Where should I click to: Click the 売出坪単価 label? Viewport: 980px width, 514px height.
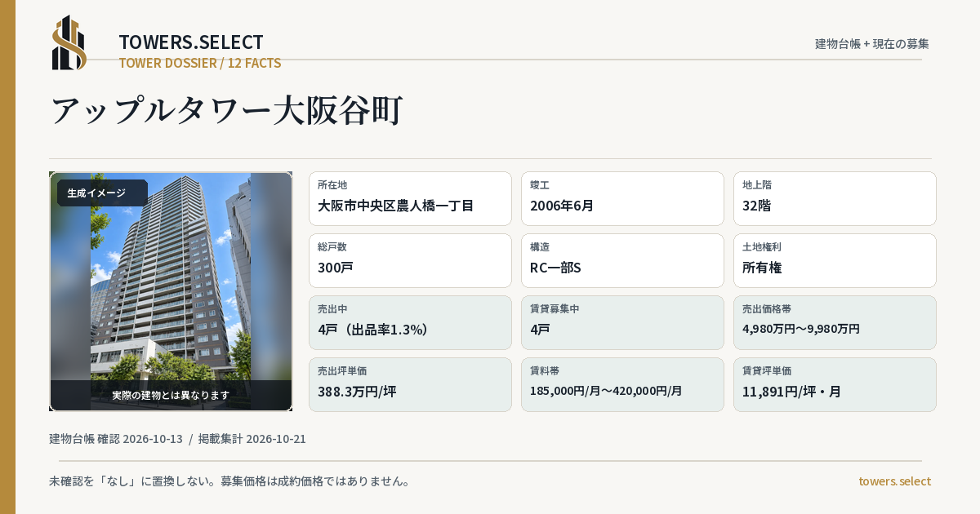pos(342,370)
